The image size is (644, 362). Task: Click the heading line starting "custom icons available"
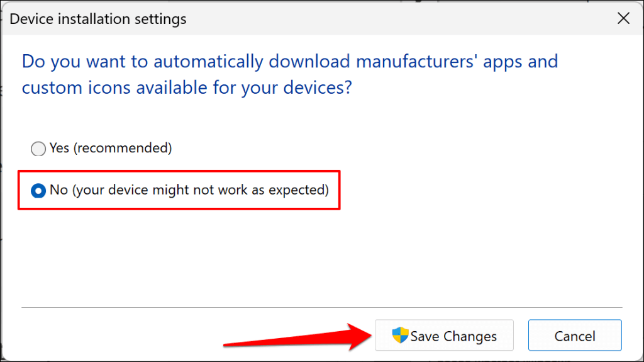click(186, 88)
